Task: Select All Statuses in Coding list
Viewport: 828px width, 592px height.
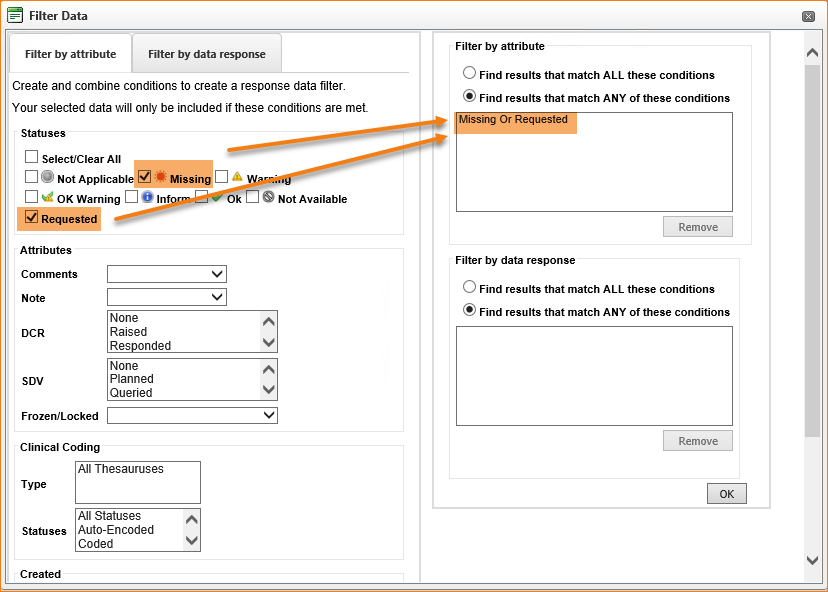Action: click(110, 515)
